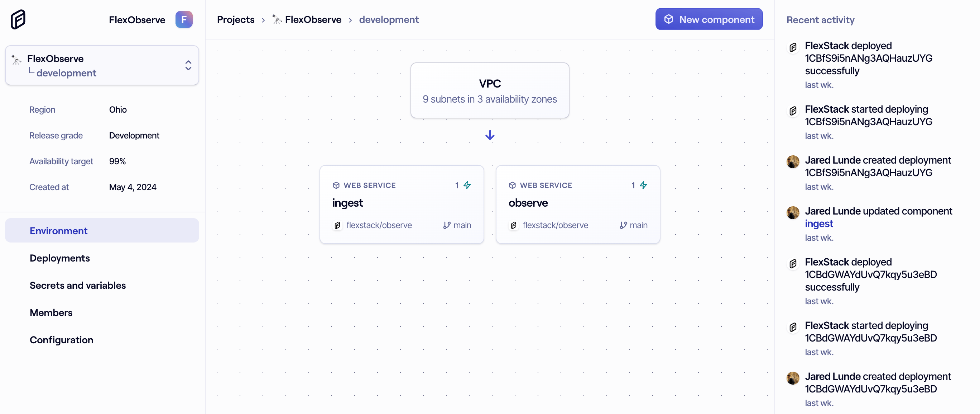Click the lightning bolt icon on ingest card
980x414 pixels.
pyautogui.click(x=467, y=185)
